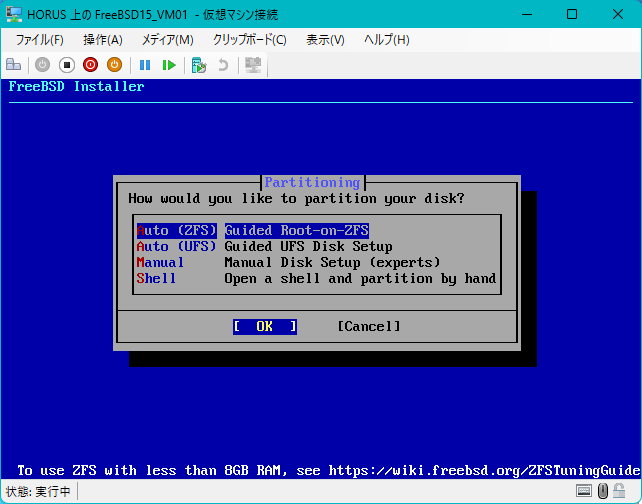This screenshot has width=642, height=504.
Task: Click the OK button in Partitioning dialog
Action: pyautogui.click(x=265, y=326)
